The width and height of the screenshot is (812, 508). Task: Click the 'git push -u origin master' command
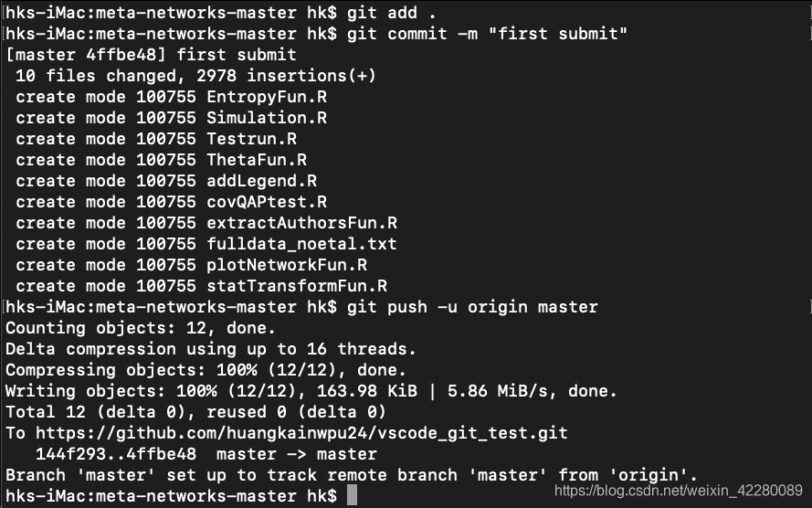pyautogui.click(x=472, y=307)
